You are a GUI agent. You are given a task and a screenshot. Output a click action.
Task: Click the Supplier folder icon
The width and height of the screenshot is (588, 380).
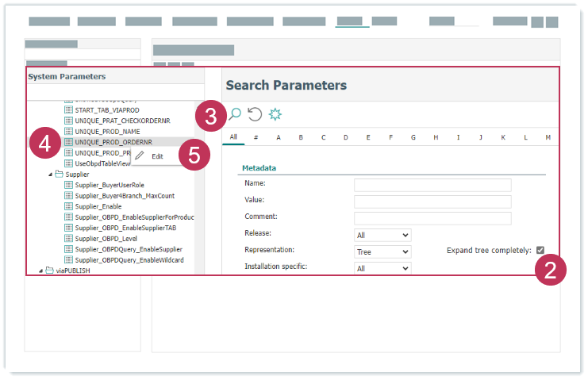pyautogui.click(x=59, y=174)
